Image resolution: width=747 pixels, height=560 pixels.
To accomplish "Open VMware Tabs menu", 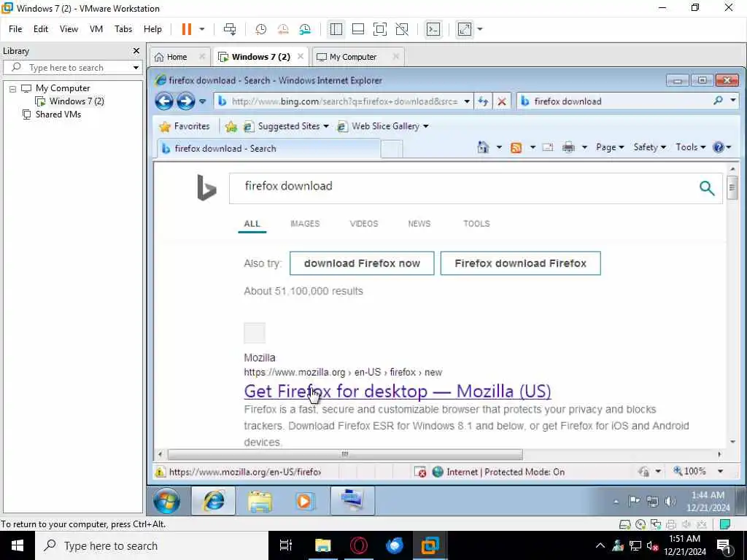I will point(123,29).
